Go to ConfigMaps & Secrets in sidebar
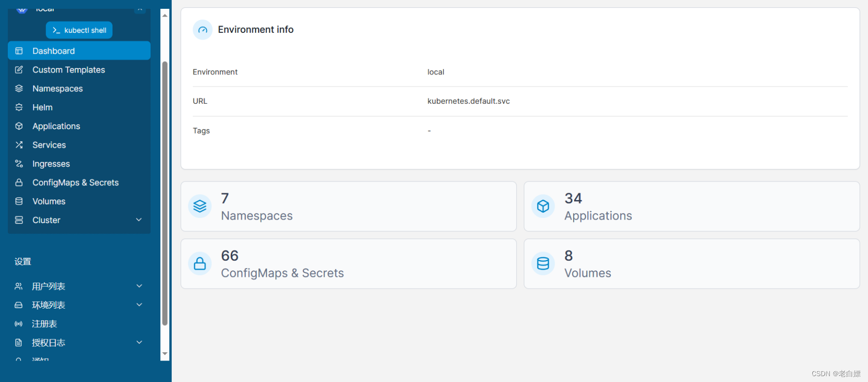The width and height of the screenshot is (868, 382). pyautogui.click(x=79, y=182)
